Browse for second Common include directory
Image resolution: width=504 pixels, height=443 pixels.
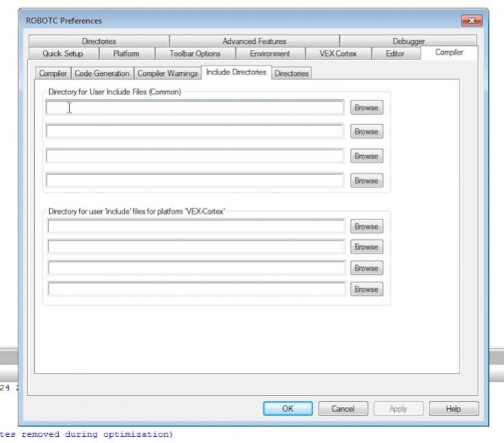(x=367, y=131)
